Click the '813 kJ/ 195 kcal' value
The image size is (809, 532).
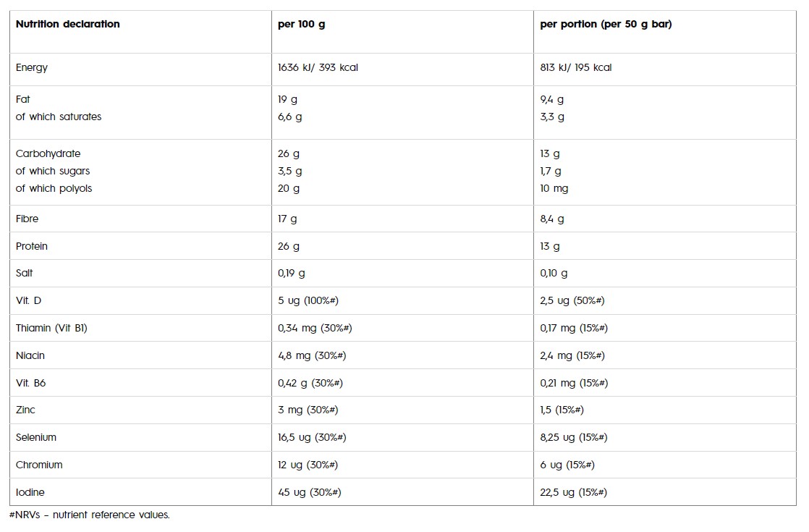coord(575,67)
